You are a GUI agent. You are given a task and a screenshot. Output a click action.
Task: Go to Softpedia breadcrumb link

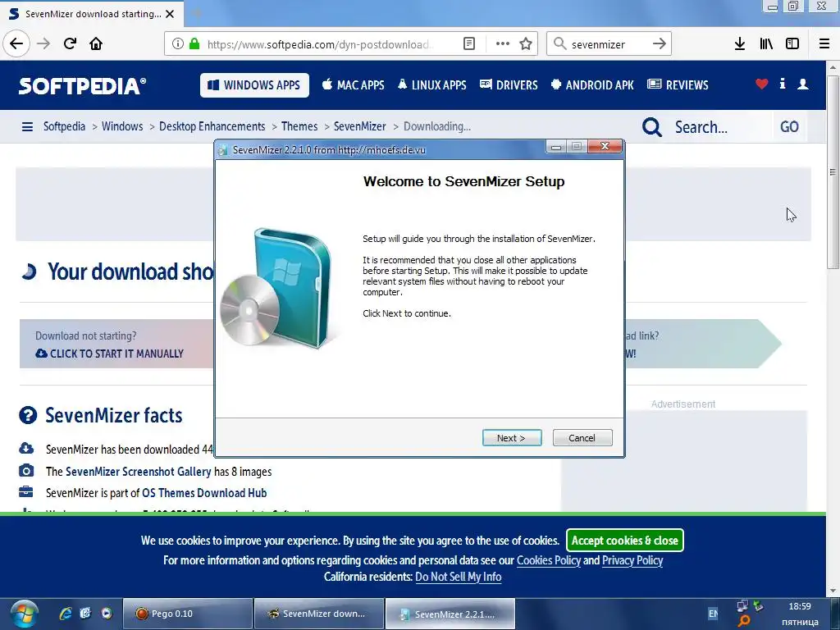coord(64,126)
